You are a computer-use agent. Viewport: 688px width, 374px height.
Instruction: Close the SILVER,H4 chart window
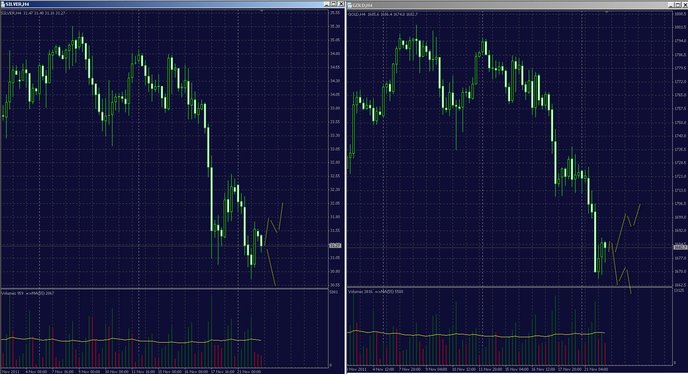[340, 4]
